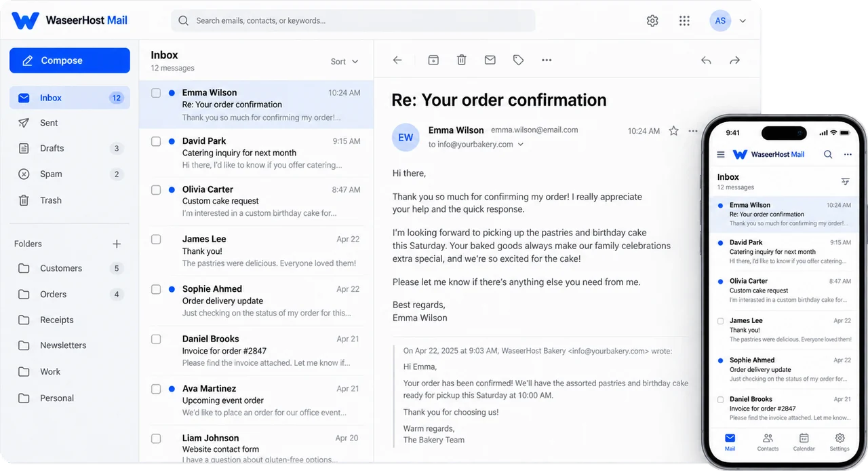Add a new folder with plus icon
The height and width of the screenshot is (471, 868).
point(117,244)
